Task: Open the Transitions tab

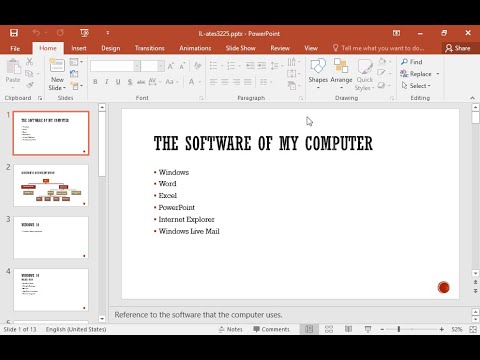Action: click(150, 48)
